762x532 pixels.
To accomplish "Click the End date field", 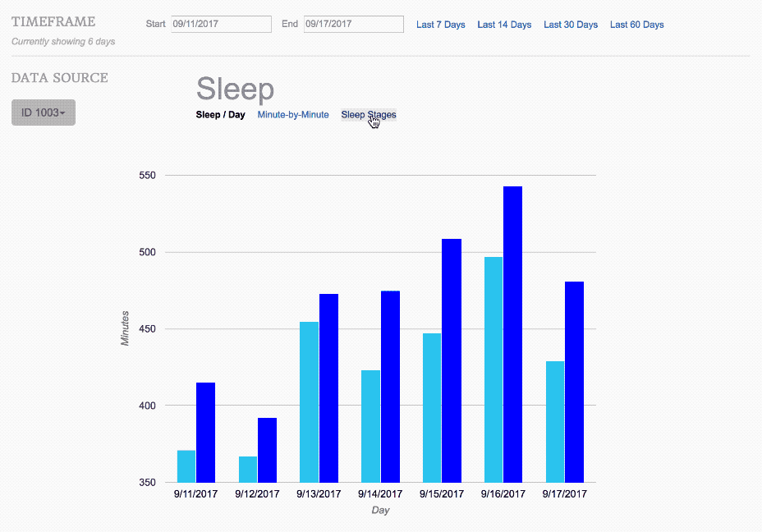I will (354, 24).
